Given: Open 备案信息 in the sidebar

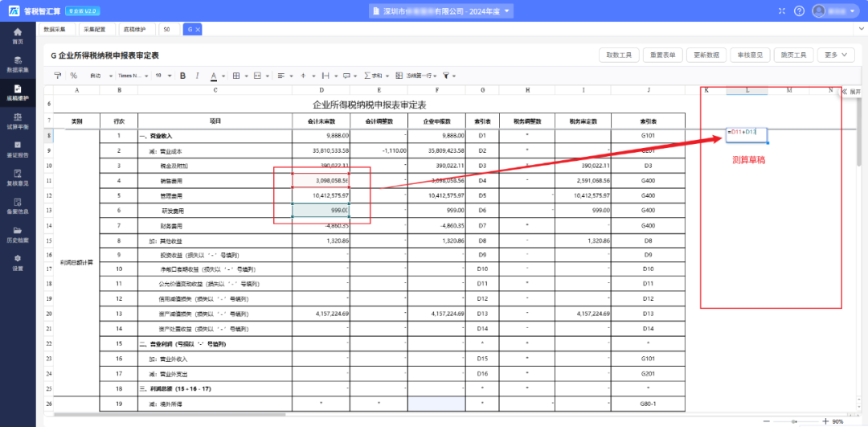Looking at the screenshot, I should click(18, 206).
